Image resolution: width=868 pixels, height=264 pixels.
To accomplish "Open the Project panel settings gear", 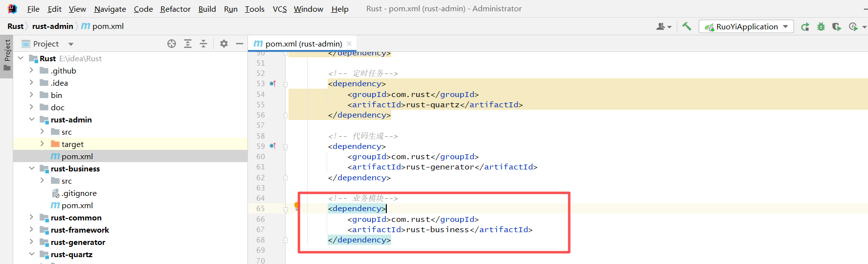I will tap(224, 44).
